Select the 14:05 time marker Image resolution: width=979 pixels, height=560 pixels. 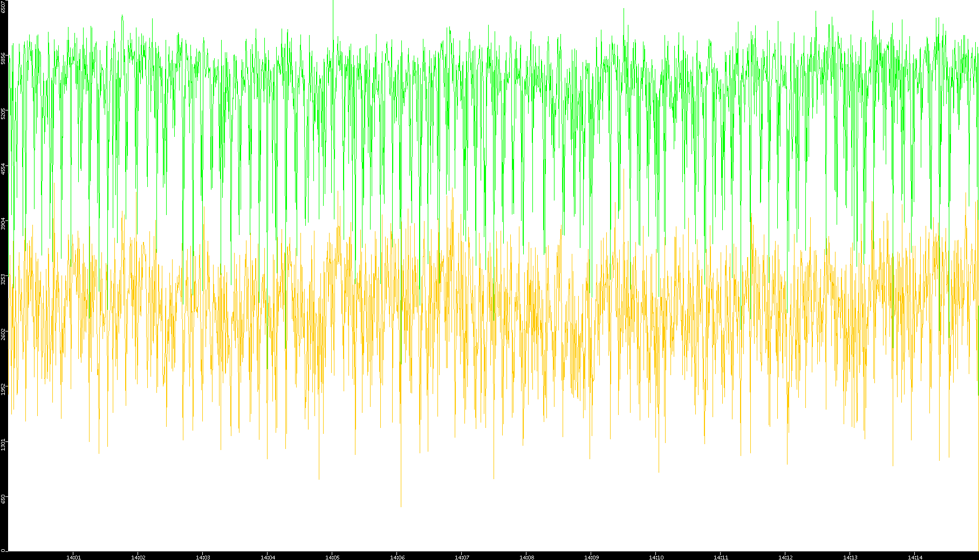pyautogui.click(x=332, y=557)
